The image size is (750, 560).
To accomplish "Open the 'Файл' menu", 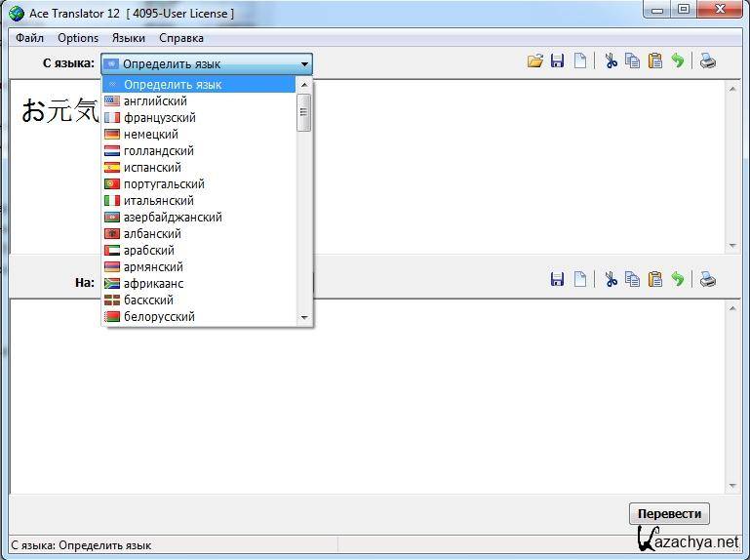I will (x=29, y=38).
